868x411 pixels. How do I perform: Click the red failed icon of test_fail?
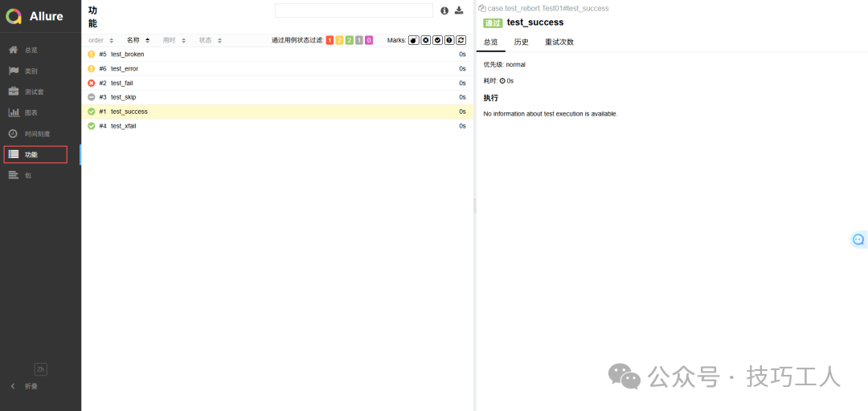pyautogui.click(x=92, y=83)
